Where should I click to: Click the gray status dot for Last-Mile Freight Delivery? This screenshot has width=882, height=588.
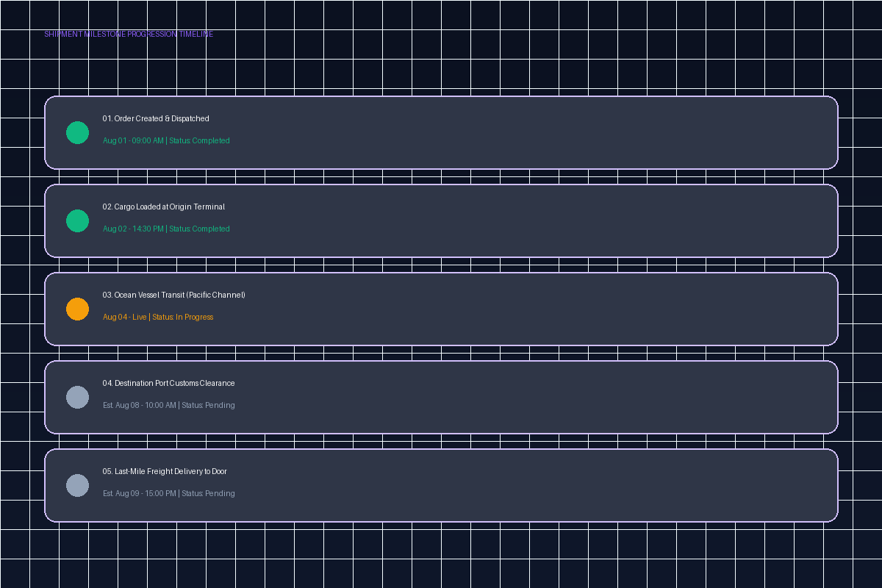pyautogui.click(x=77, y=486)
